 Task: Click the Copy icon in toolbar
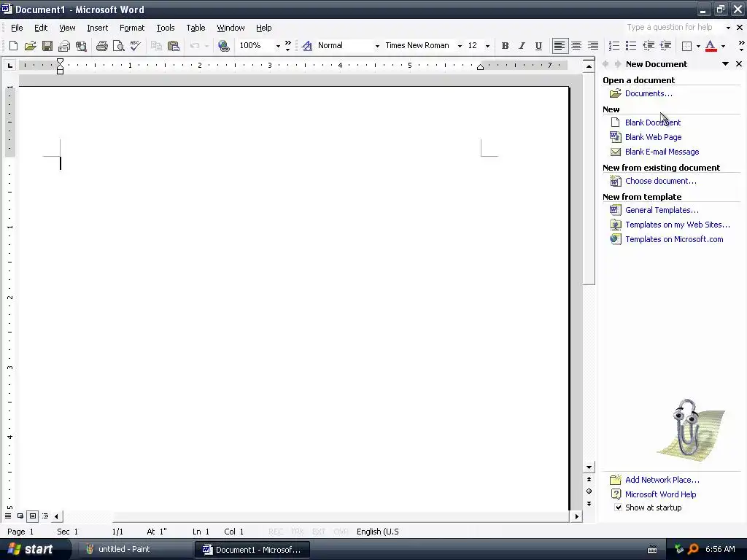pyautogui.click(x=156, y=46)
